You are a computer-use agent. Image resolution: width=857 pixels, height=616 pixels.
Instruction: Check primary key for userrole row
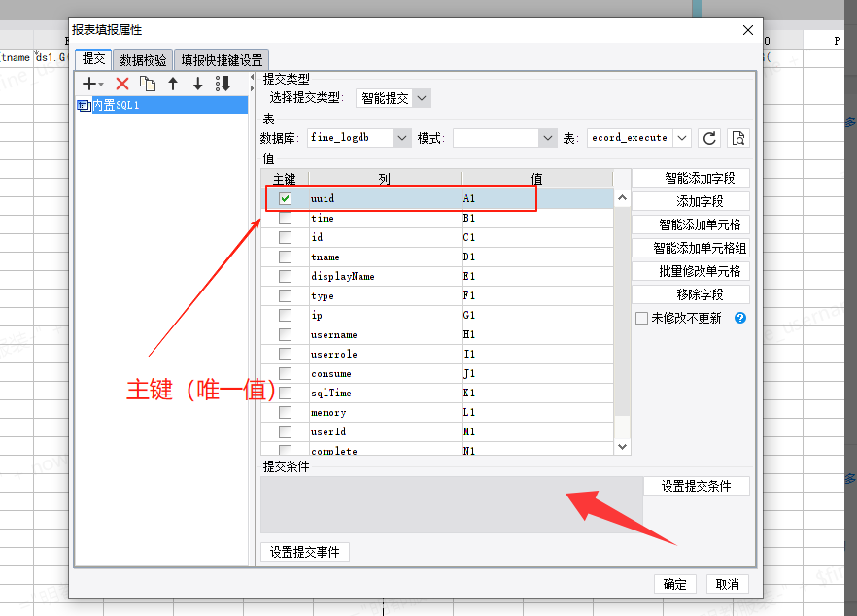click(x=285, y=354)
